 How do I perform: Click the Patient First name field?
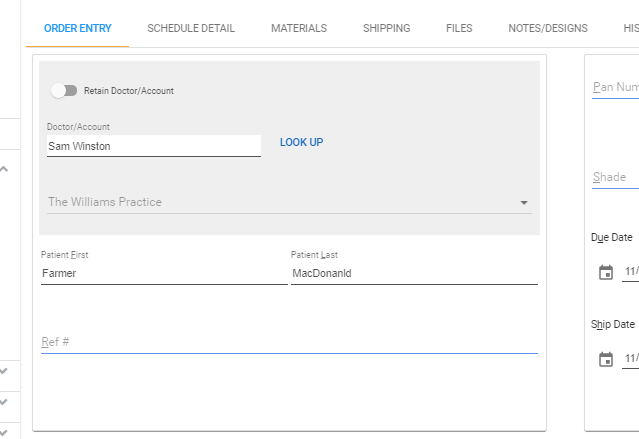click(x=163, y=272)
